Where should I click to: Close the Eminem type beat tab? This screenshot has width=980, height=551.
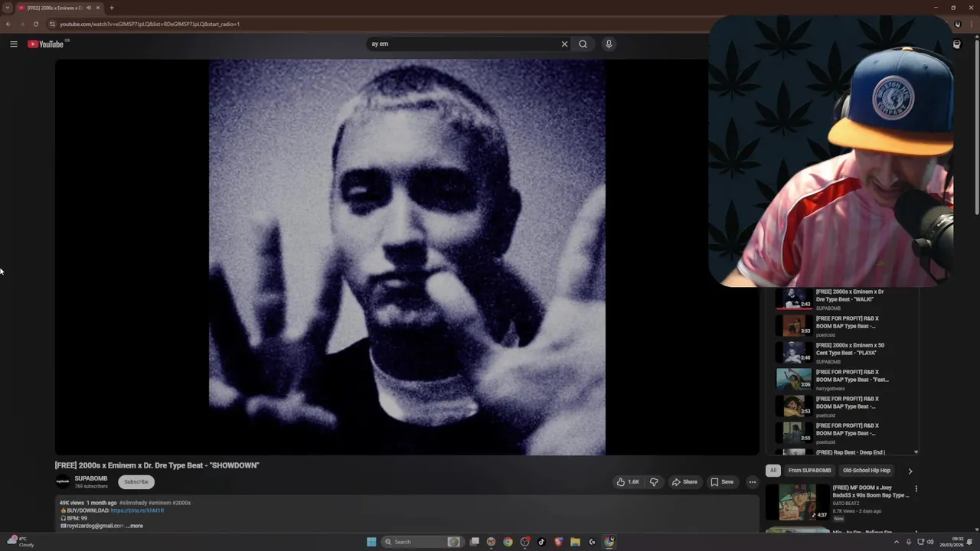click(x=98, y=8)
